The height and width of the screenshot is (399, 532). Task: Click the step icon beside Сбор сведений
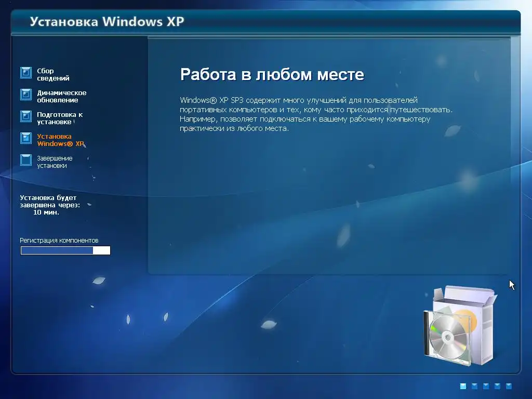[26, 73]
